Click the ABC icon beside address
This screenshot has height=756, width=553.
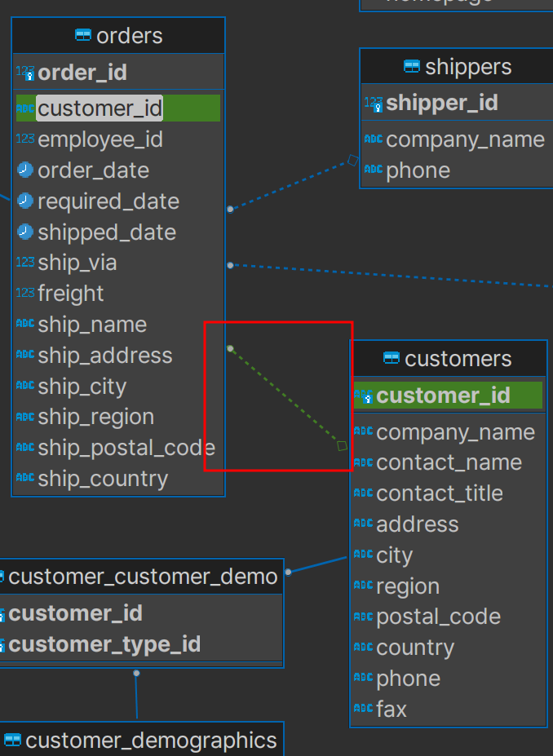pos(363,523)
